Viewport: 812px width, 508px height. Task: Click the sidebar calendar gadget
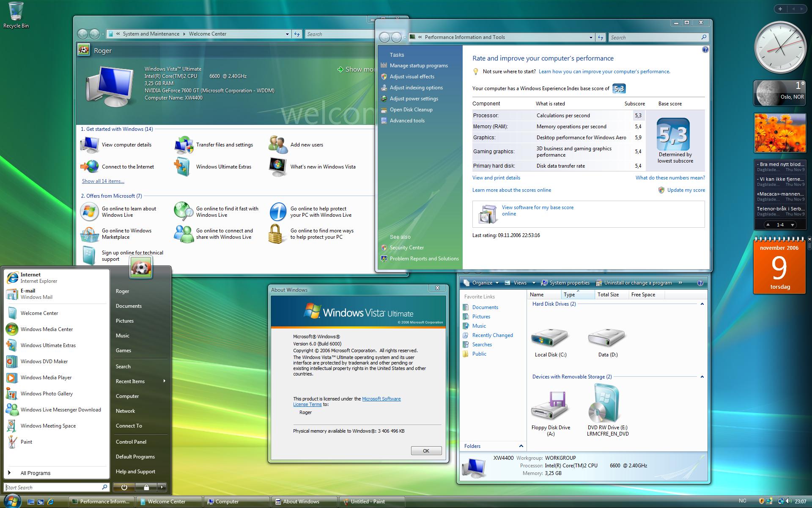pos(779,266)
